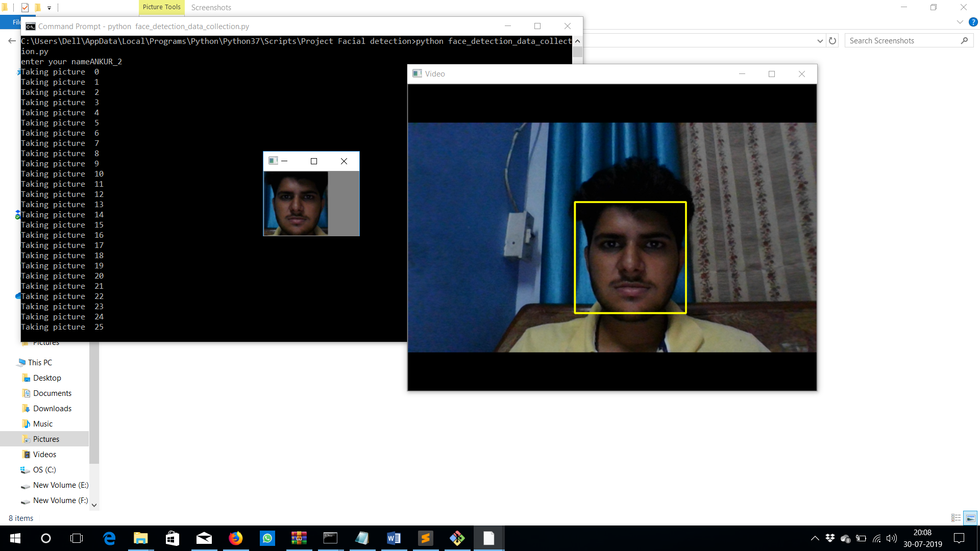Open Microsoft Word taskbar icon

pos(394,538)
